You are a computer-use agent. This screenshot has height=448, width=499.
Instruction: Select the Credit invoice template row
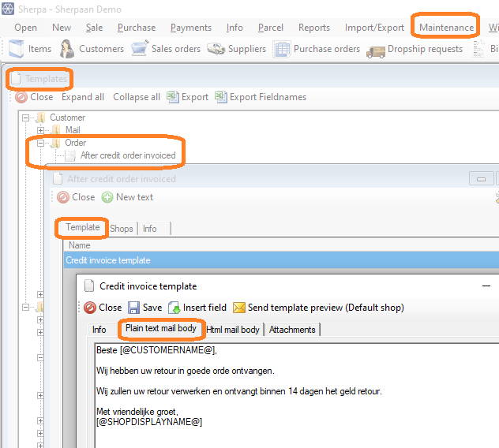(x=281, y=260)
